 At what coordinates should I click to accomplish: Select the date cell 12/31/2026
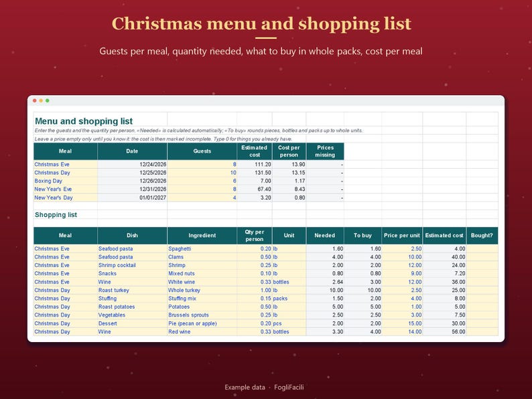tap(132, 189)
